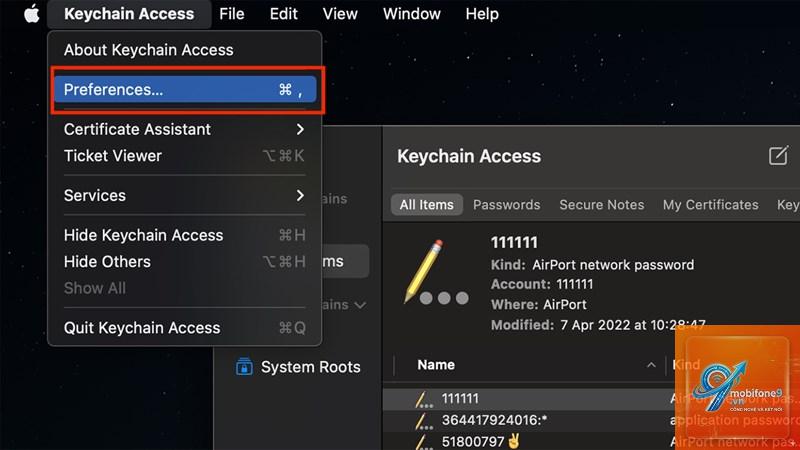This screenshot has width=800, height=450.
Task: Collapse the keychains section chevron in sidebar
Action: [360, 305]
